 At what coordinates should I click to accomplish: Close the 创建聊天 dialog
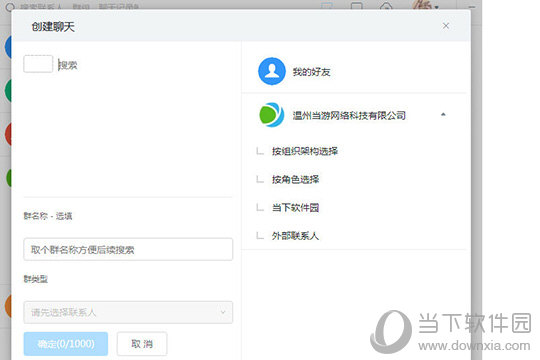tap(446, 26)
